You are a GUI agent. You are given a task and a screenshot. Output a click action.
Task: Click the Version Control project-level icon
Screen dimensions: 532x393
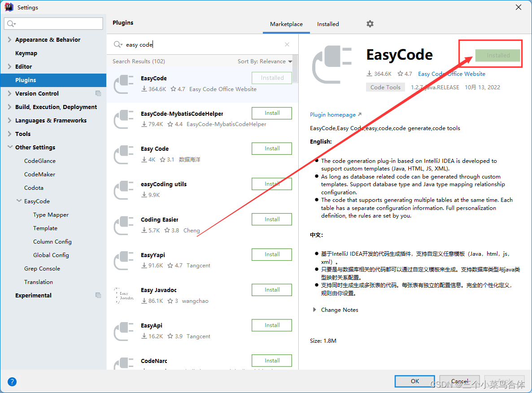[x=98, y=93]
